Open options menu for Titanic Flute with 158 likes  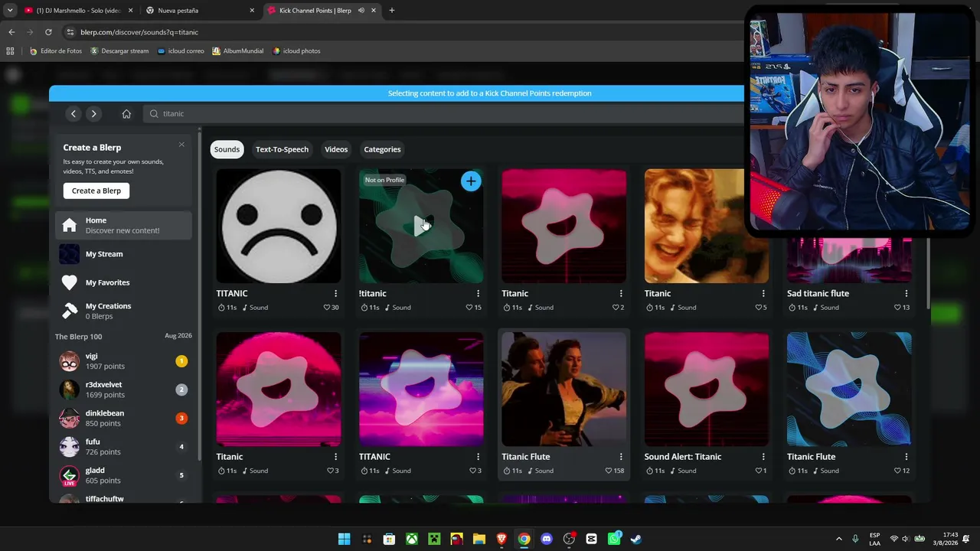(621, 457)
